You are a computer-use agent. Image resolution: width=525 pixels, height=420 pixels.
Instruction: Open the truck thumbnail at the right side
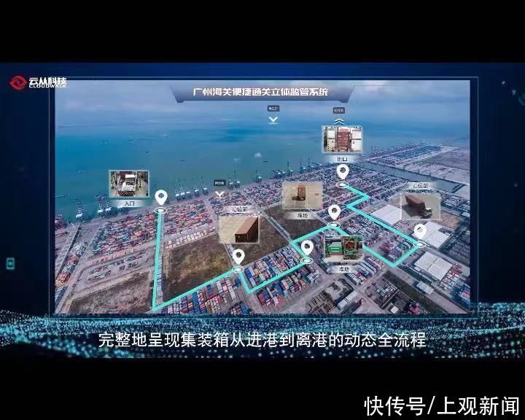pos(421,206)
